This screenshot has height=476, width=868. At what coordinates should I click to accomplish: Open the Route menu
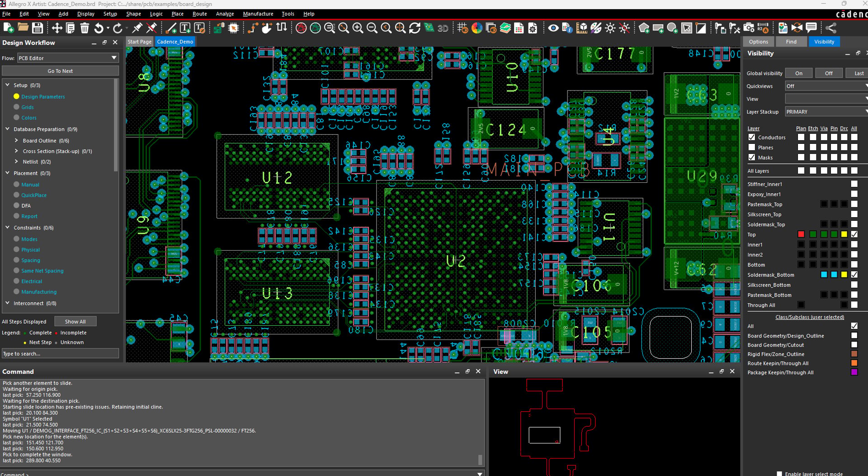tap(200, 14)
